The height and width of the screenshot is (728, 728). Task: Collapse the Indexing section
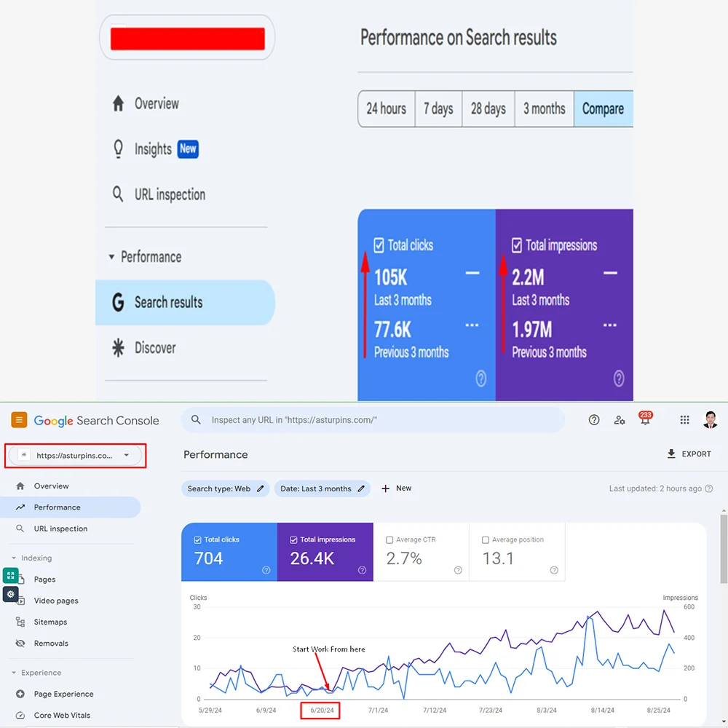tap(13, 558)
